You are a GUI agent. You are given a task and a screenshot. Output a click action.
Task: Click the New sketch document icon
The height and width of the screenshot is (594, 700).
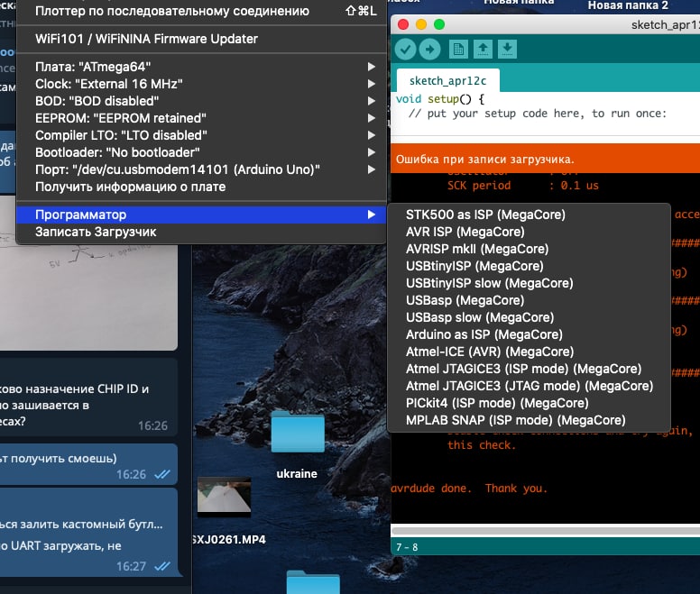point(458,49)
